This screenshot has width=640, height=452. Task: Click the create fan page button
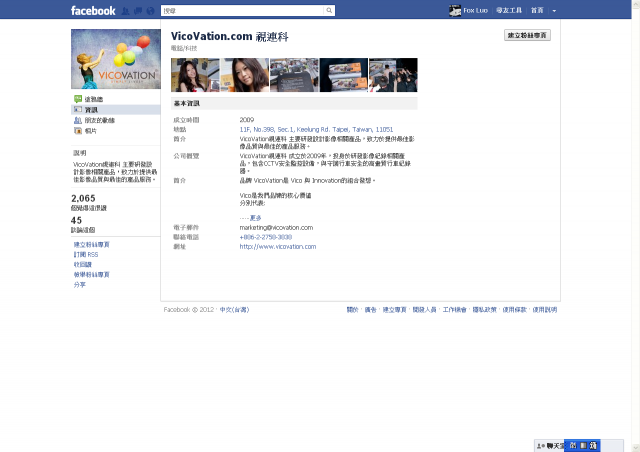(x=527, y=36)
